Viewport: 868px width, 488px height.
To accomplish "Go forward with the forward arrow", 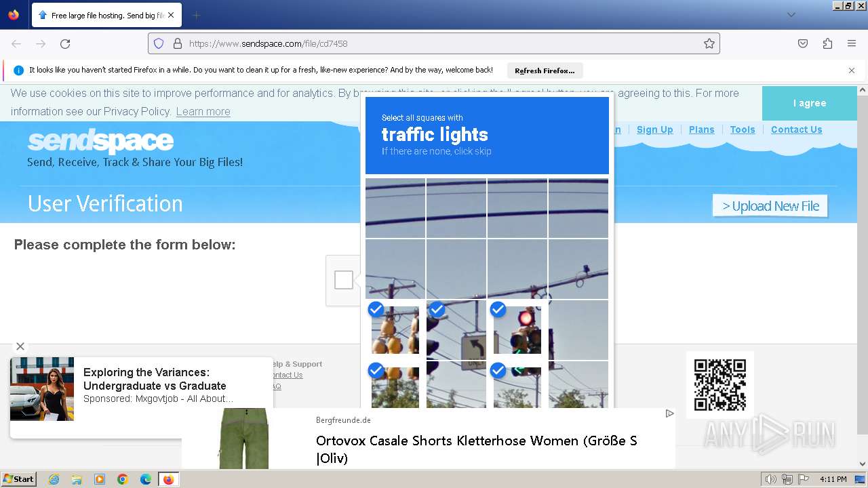I will 41,43.
